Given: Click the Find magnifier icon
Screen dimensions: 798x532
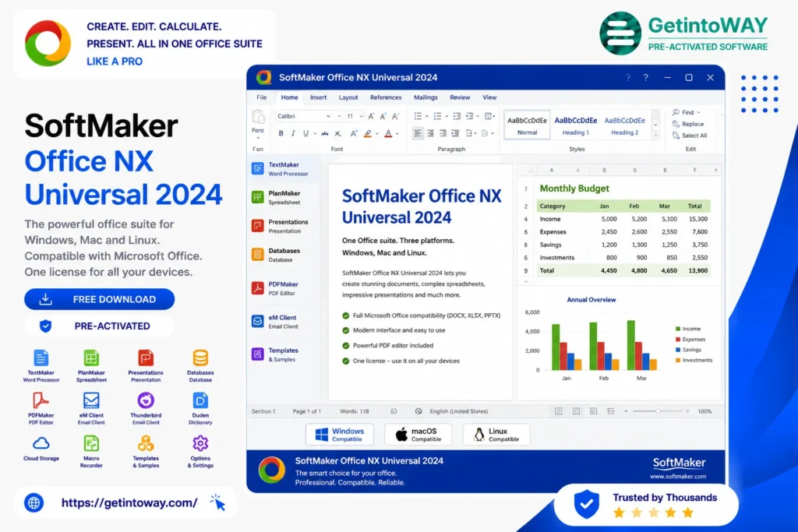Looking at the screenshot, I should point(676,112).
